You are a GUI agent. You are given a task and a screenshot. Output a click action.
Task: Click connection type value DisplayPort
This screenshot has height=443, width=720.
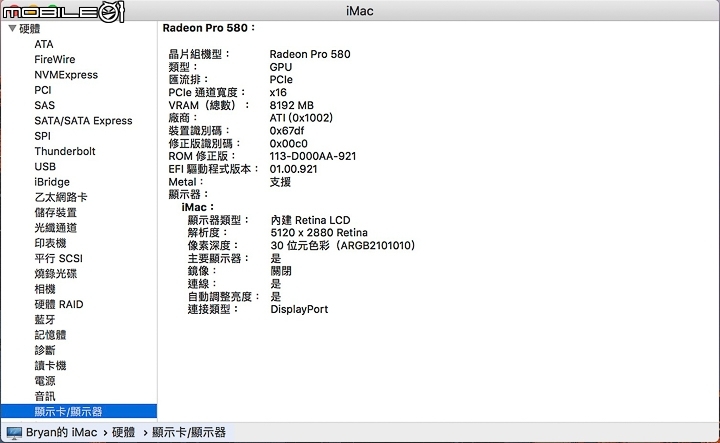click(299, 309)
